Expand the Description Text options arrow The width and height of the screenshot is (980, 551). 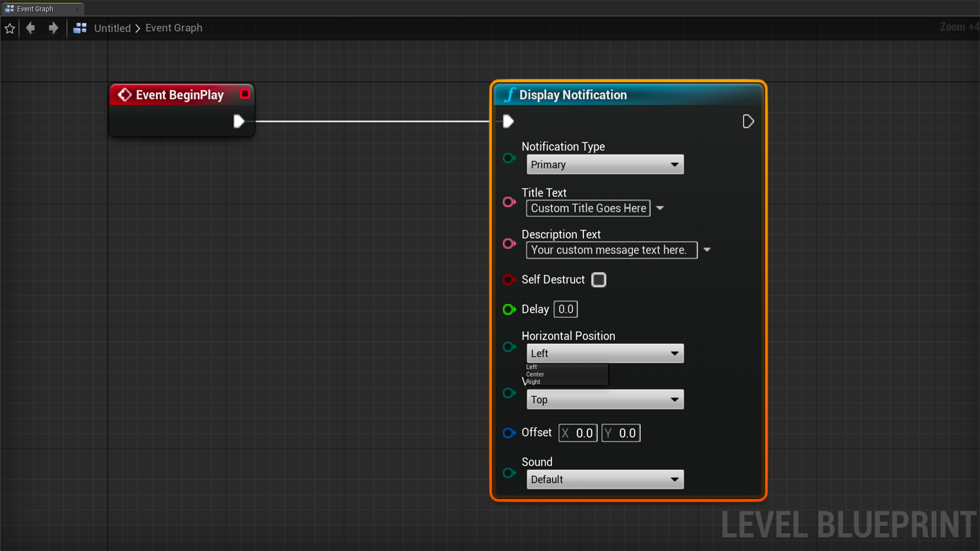click(707, 250)
